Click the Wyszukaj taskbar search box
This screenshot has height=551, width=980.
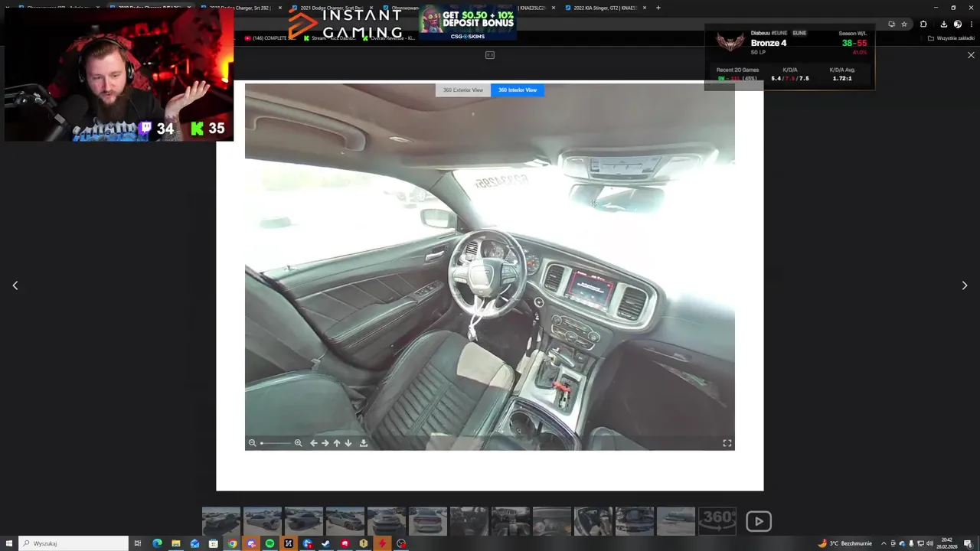[74, 543]
